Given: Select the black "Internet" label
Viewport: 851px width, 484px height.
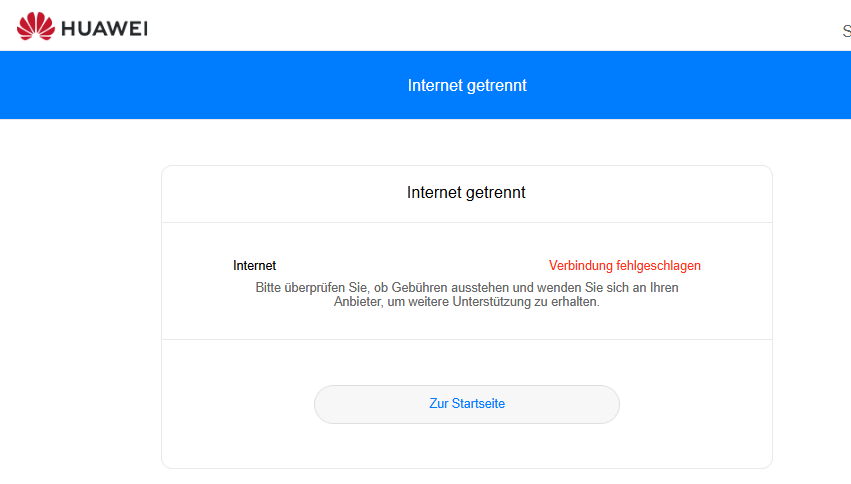Looking at the screenshot, I should pyautogui.click(x=254, y=266).
